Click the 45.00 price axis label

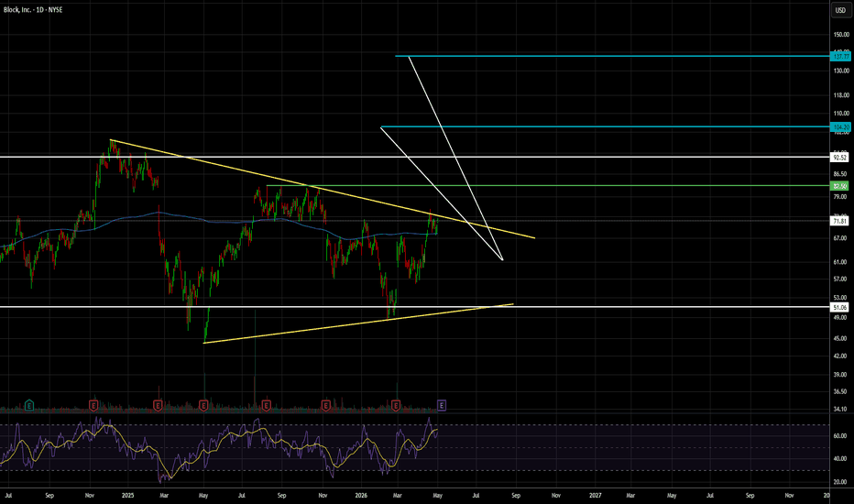point(841,338)
